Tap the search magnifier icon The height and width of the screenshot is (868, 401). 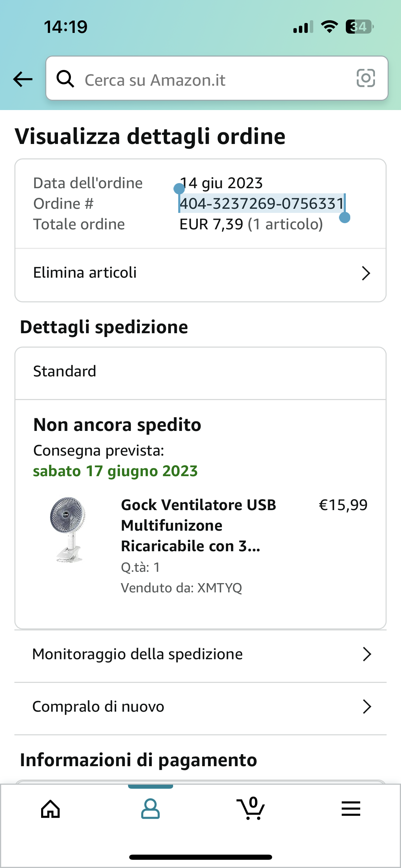click(x=65, y=79)
